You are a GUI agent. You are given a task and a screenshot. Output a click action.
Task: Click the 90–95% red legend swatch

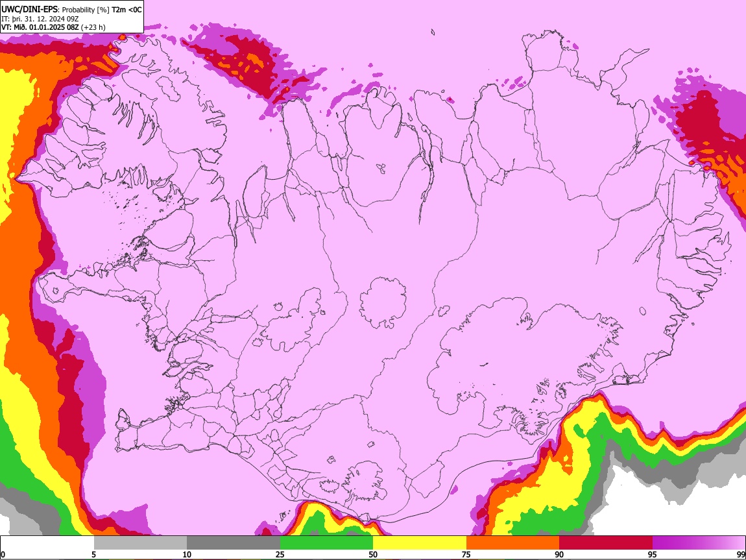point(606,542)
